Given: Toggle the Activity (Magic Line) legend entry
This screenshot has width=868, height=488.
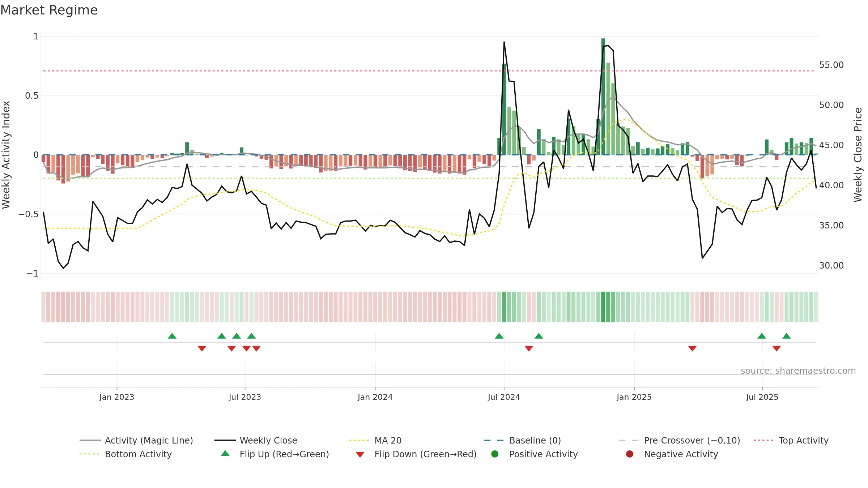Looking at the screenshot, I should (x=136, y=440).
